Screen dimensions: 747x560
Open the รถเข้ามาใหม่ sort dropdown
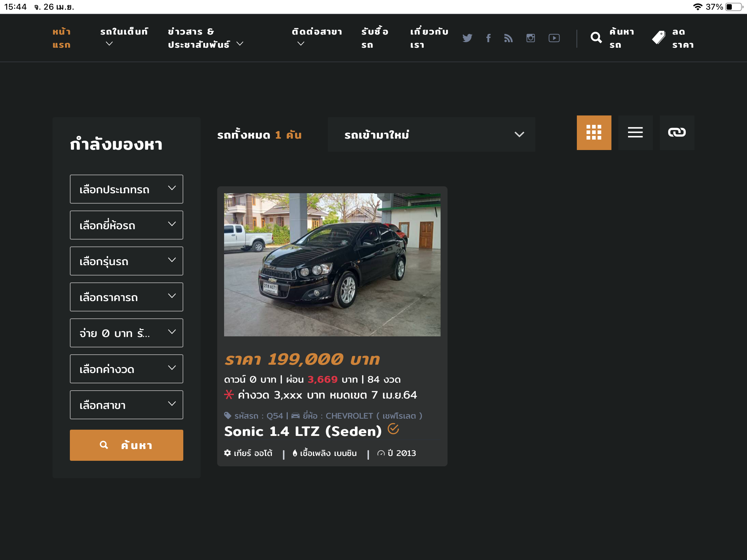431,134
